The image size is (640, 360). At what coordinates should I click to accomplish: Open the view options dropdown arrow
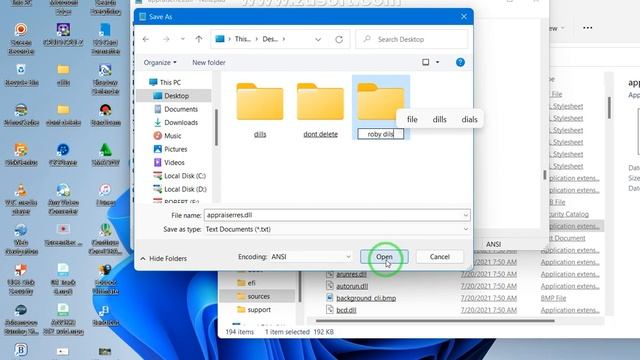click(438, 62)
